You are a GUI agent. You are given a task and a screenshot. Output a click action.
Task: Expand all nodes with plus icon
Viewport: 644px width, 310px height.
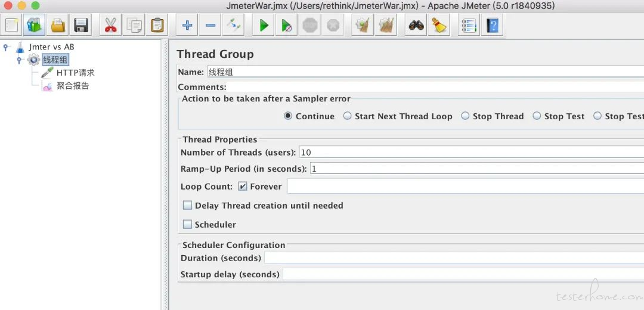(187, 26)
